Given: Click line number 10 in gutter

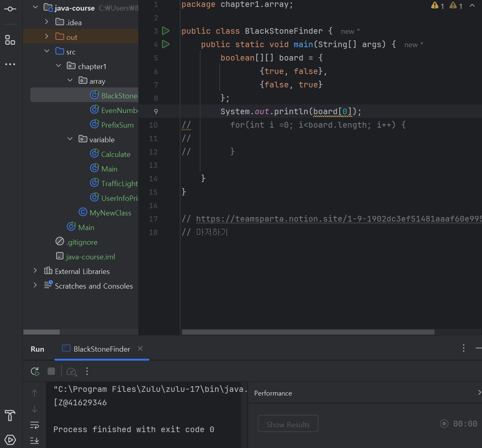Looking at the screenshot, I should [x=153, y=125].
